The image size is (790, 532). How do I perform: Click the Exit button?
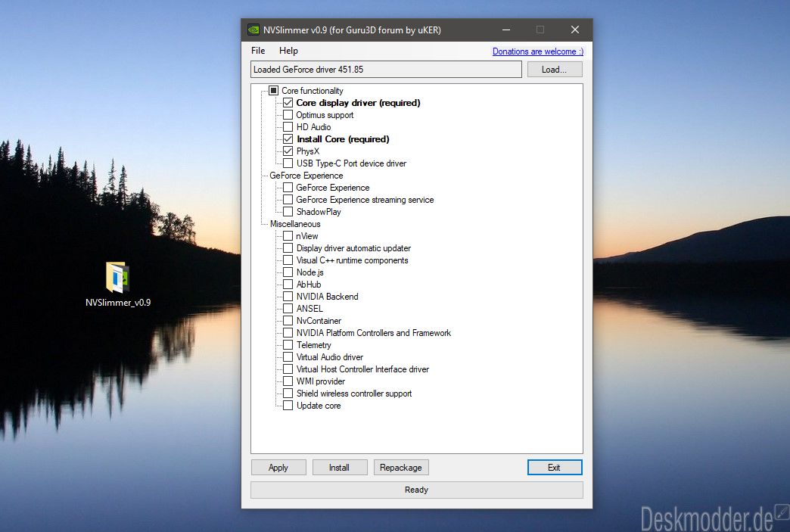(x=555, y=468)
